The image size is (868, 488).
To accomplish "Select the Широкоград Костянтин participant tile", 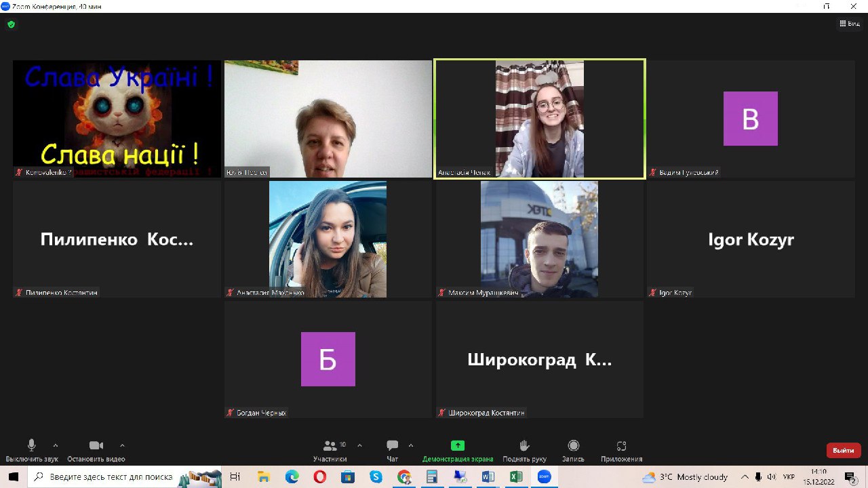I will click(x=540, y=359).
